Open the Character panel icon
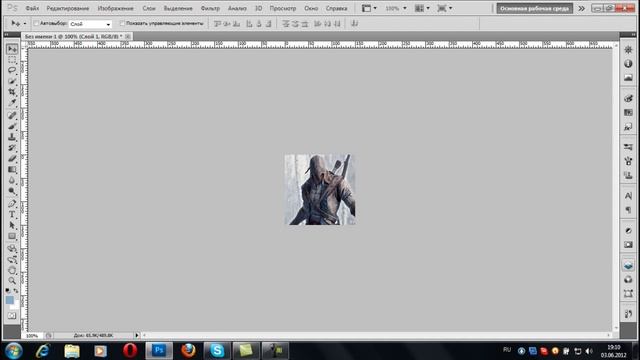Screen dimensions: 640x360 pyautogui.click(x=628, y=196)
